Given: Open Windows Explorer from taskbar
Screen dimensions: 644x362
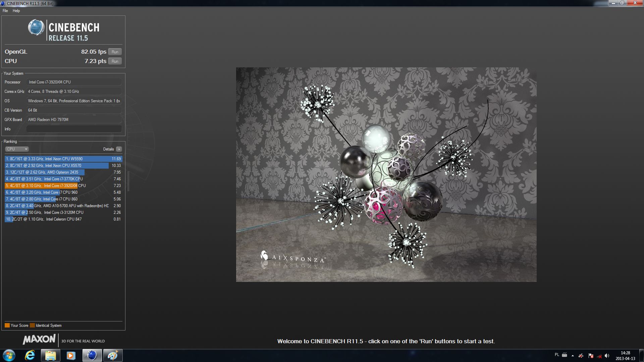Looking at the screenshot, I should [x=50, y=355].
